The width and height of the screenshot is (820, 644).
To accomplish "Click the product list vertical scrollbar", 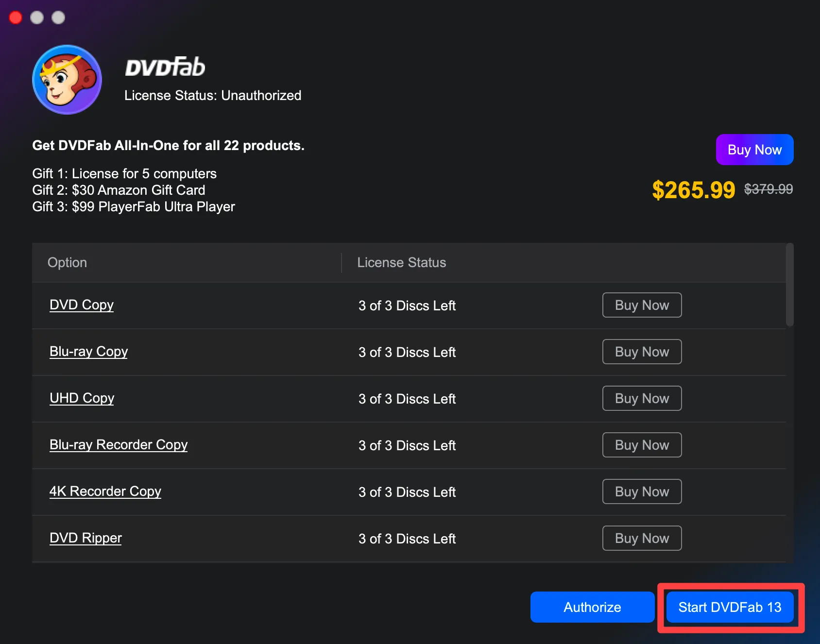I will (x=790, y=285).
